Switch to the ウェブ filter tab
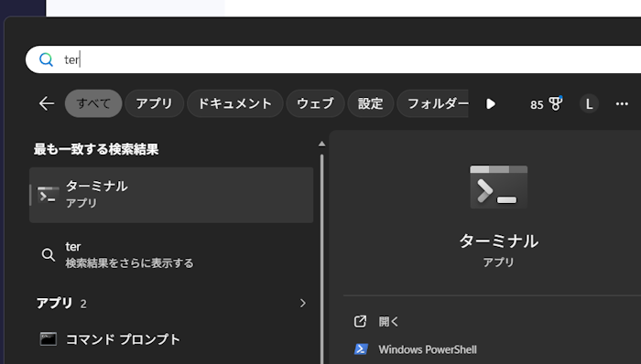This screenshot has width=641, height=364. (315, 103)
